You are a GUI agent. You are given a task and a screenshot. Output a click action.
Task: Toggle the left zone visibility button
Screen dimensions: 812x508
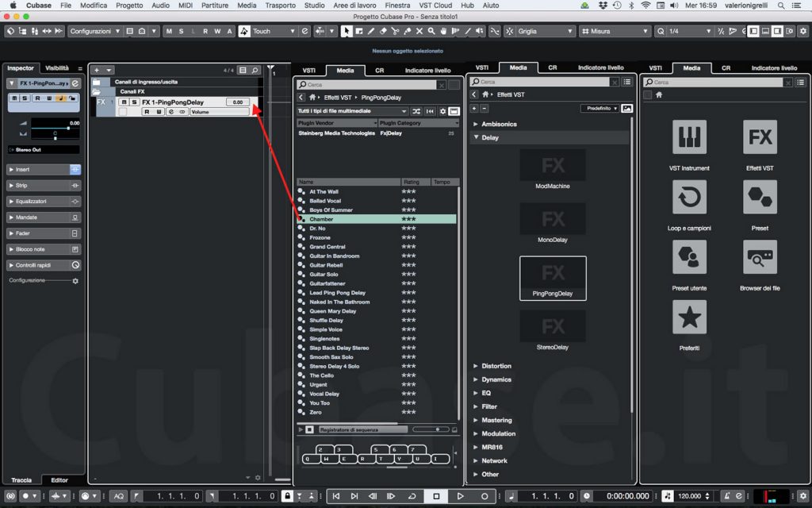(x=753, y=31)
